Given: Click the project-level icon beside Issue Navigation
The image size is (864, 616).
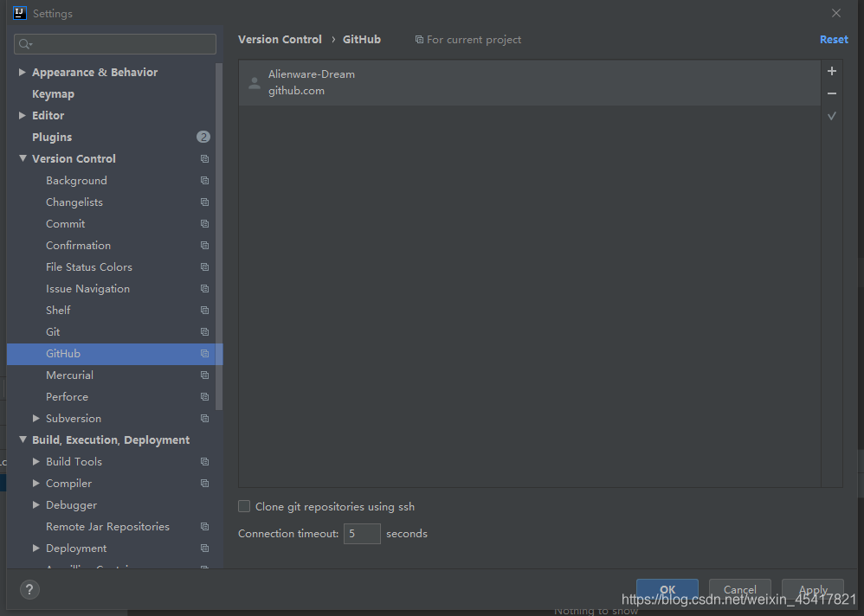Looking at the screenshot, I should [x=204, y=288].
